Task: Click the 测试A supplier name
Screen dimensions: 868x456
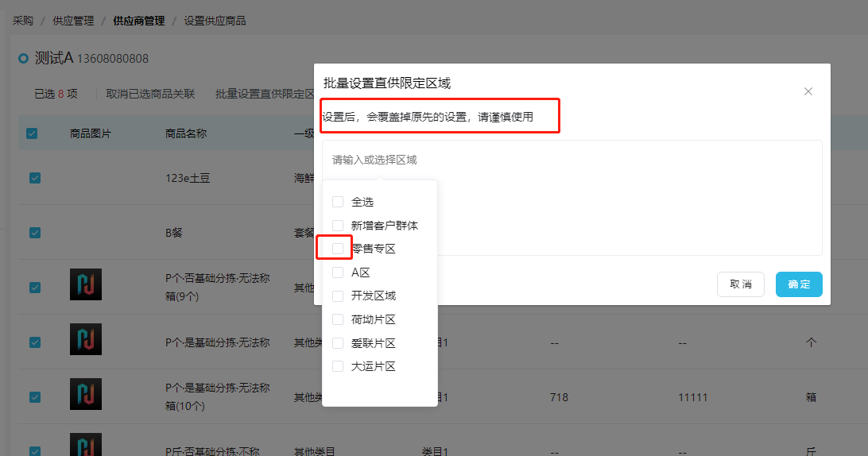Action: click(x=54, y=58)
